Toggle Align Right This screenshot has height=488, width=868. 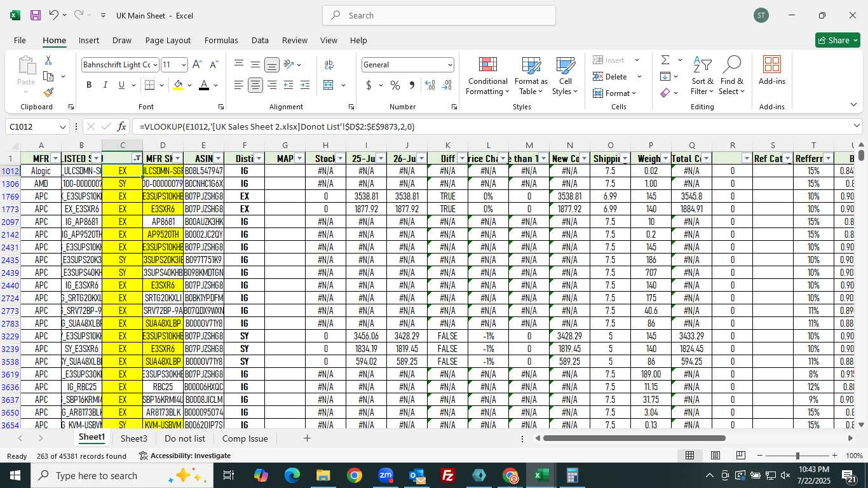coord(272,85)
